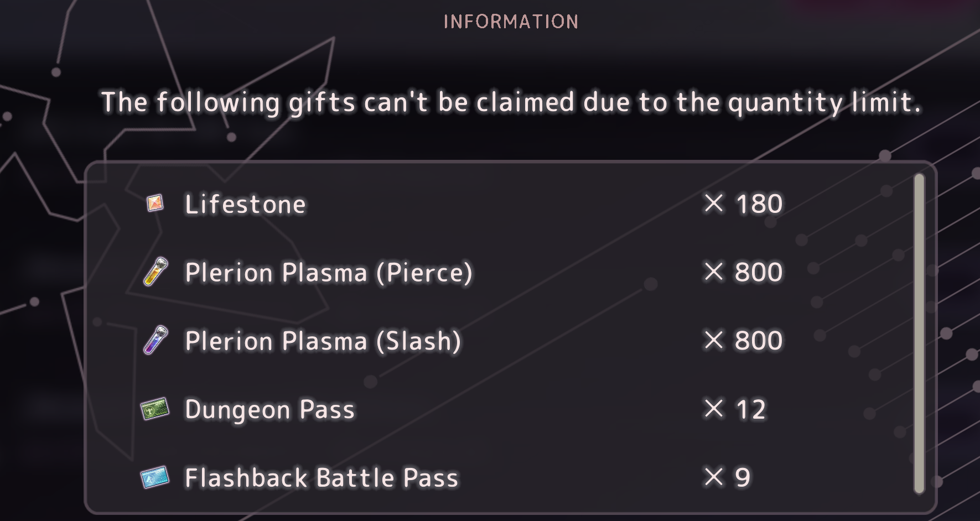Select the purple Plerion Plasma (Slash) vial icon

[155, 340]
